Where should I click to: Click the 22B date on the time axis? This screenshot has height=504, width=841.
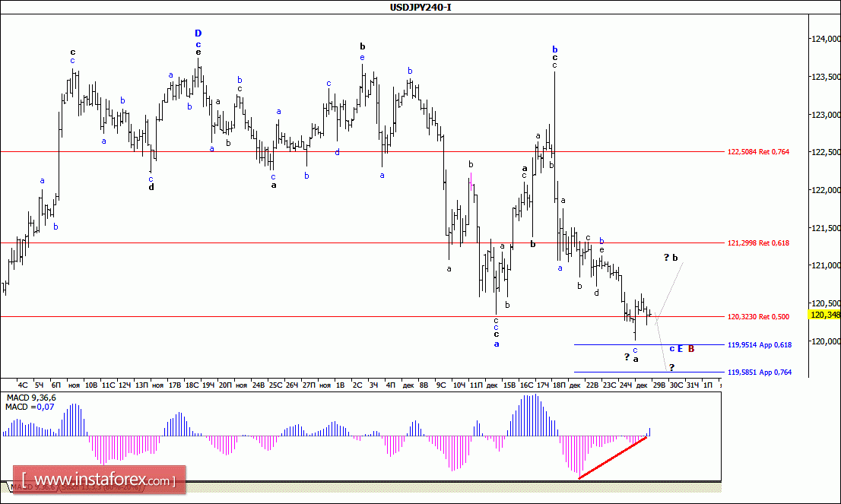(x=592, y=385)
